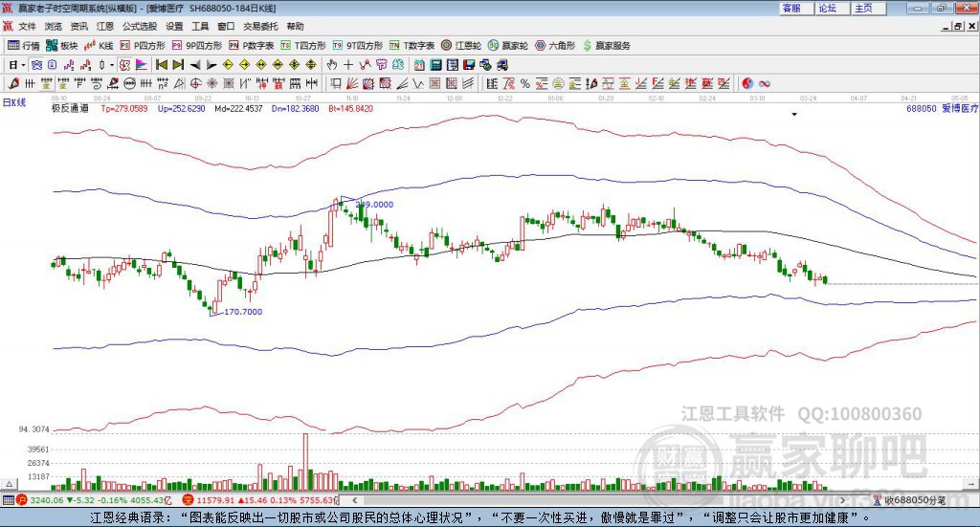Toggle the pink flag indicator icon

(142, 65)
